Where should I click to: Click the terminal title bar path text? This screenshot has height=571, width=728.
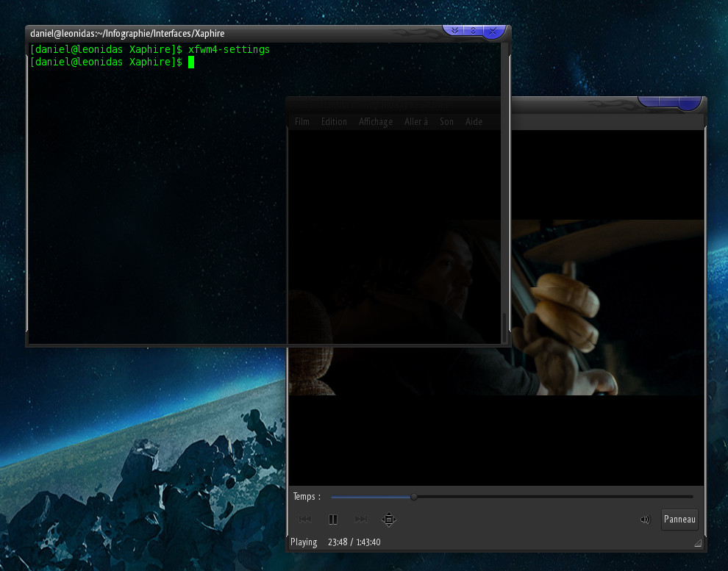(x=127, y=33)
